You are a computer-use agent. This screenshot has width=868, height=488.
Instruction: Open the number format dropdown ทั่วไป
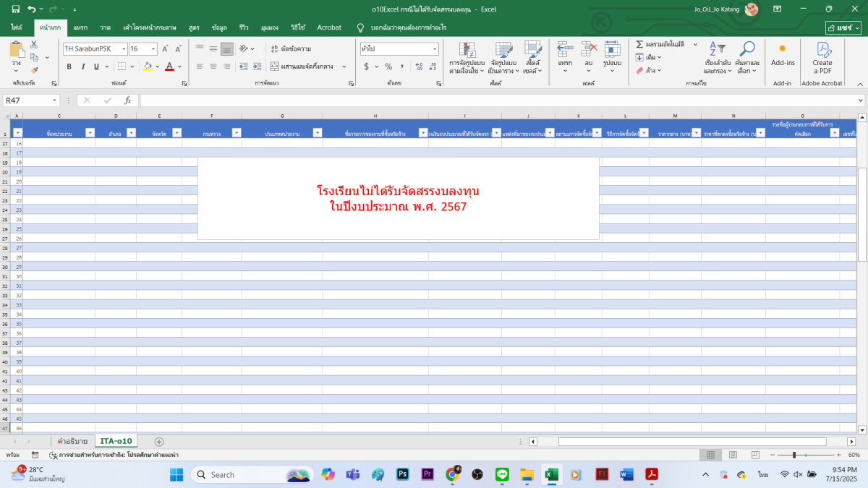435,49
